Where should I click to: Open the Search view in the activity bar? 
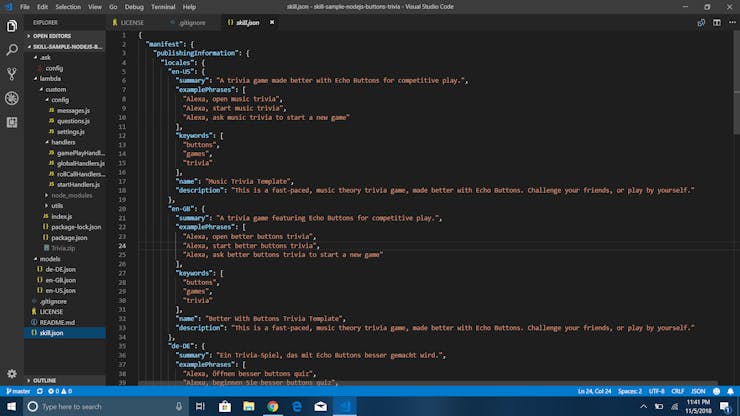[12, 50]
